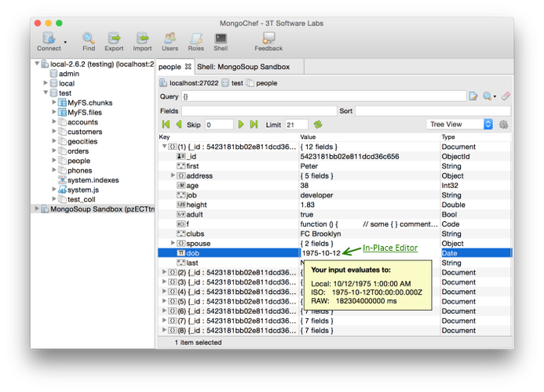The height and width of the screenshot is (392, 544).
Task: Click the Limit value field
Action: click(296, 125)
